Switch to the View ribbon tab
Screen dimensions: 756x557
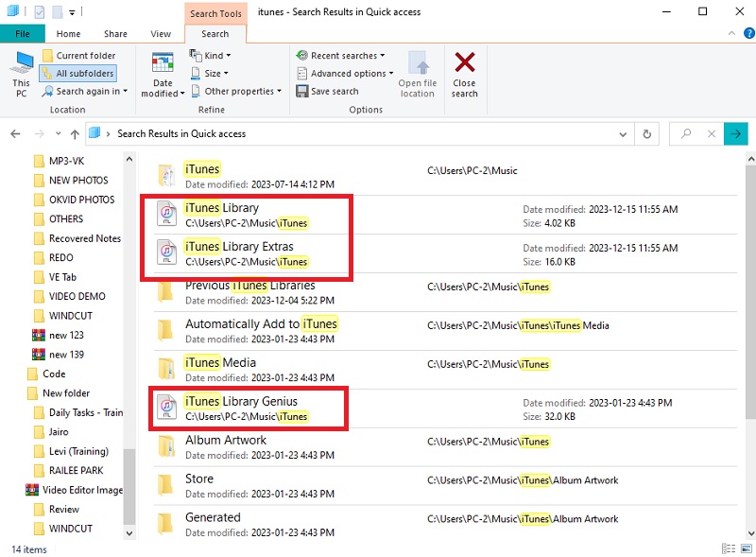pyautogui.click(x=161, y=34)
